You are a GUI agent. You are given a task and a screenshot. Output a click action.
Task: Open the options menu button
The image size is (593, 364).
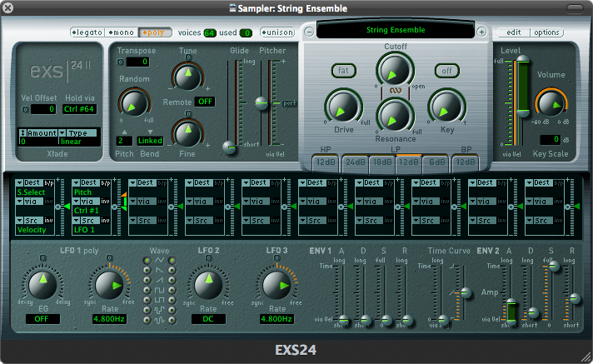coord(546,32)
